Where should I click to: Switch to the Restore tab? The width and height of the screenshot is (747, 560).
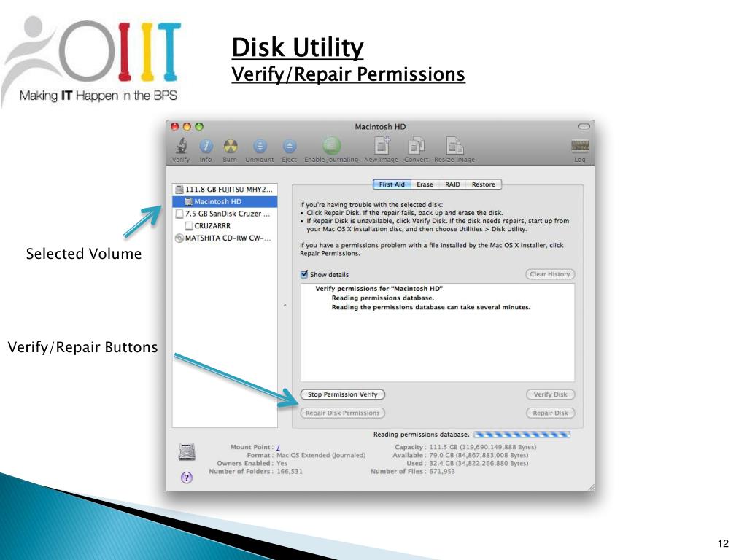[x=484, y=184]
